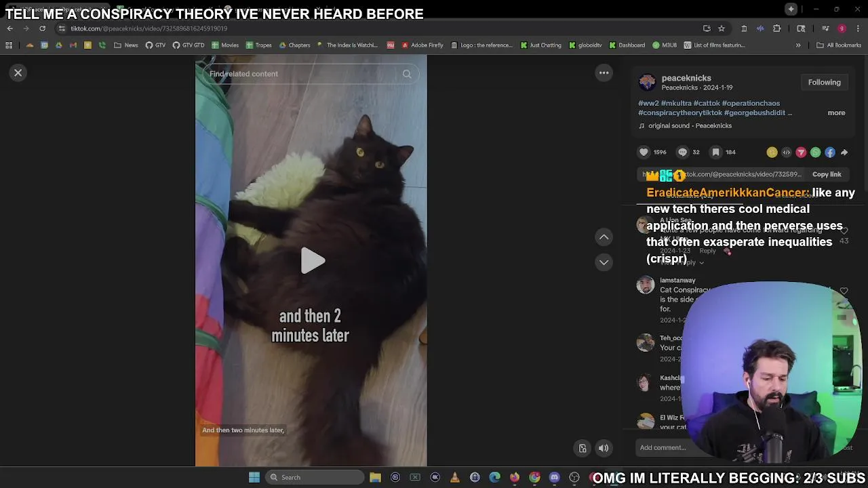Open the Dashboard bookmark
The image size is (868, 488).
point(627,45)
